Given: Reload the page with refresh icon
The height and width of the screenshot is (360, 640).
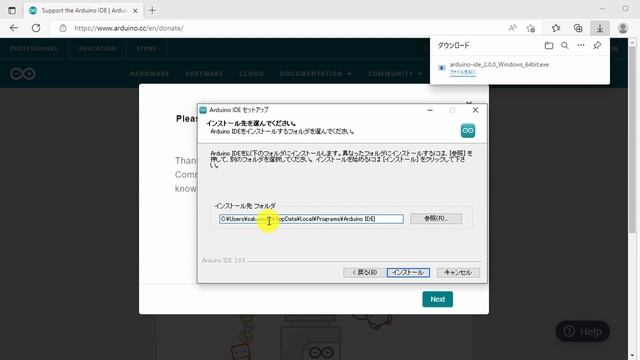Looking at the screenshot, I should [x=36, y=28].
